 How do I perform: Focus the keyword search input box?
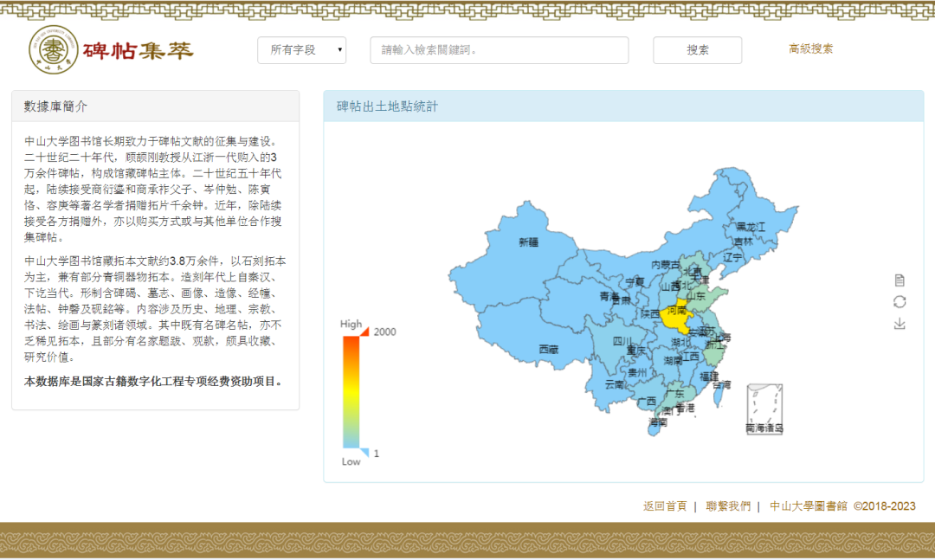click(500, 50)
